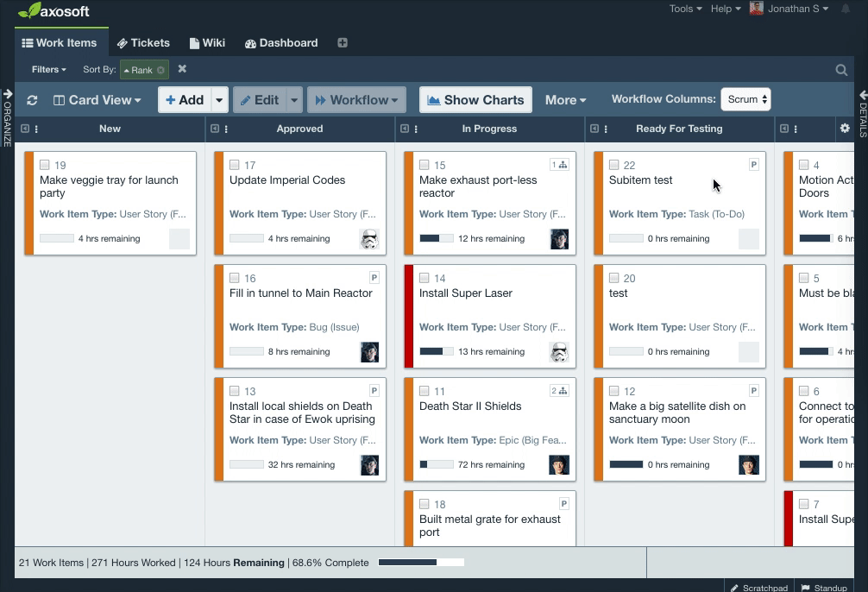Click the Show Charts button
The height and width of the screenshot is (592, 868).
click(475, 100)
